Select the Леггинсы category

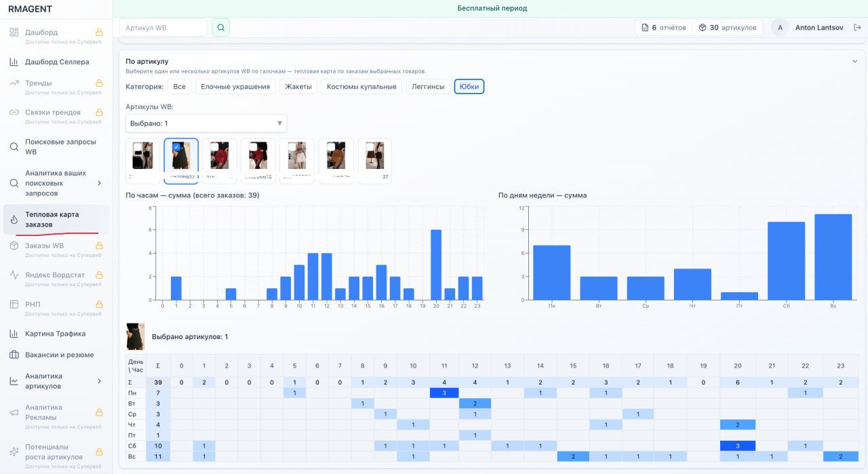(429, 87)
